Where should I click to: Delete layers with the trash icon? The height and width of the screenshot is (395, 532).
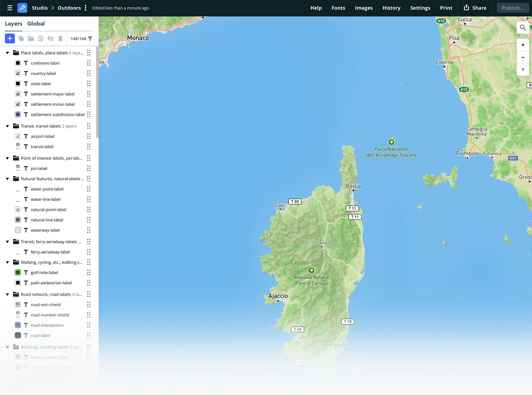pos(60,39)
